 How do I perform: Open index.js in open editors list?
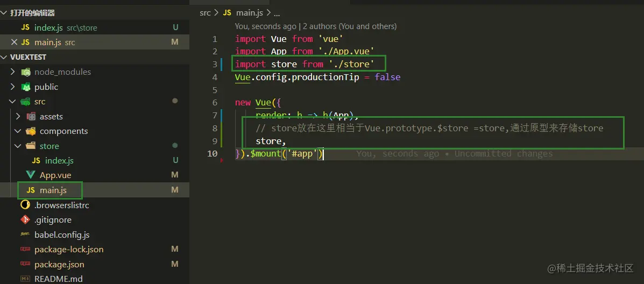click(x=48, y=28)
